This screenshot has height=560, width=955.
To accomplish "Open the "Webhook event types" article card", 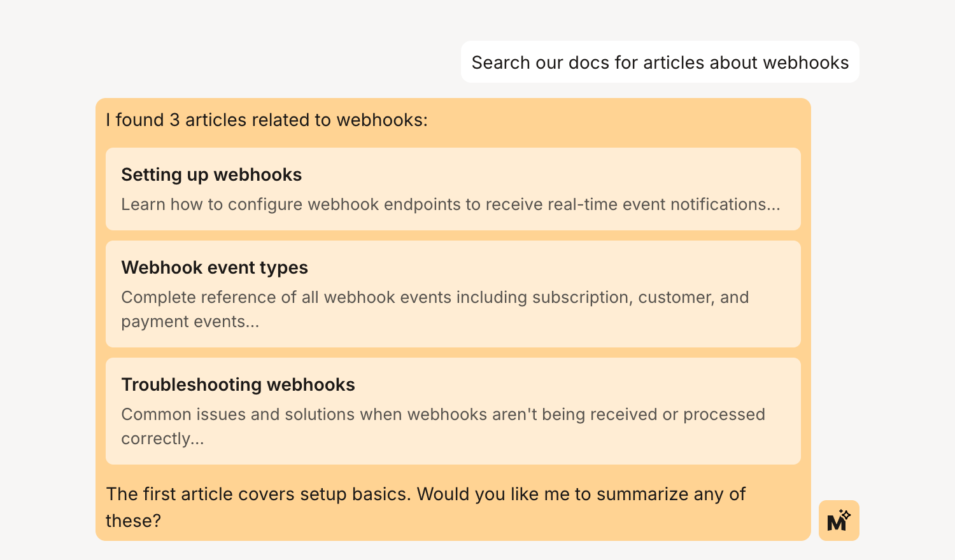I will (453, 294).
